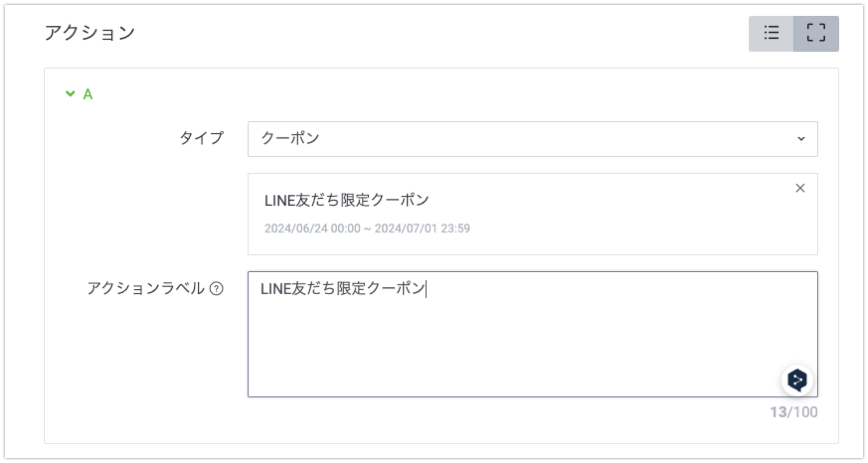Place the cursor in the action label textarea

[497, 333]
